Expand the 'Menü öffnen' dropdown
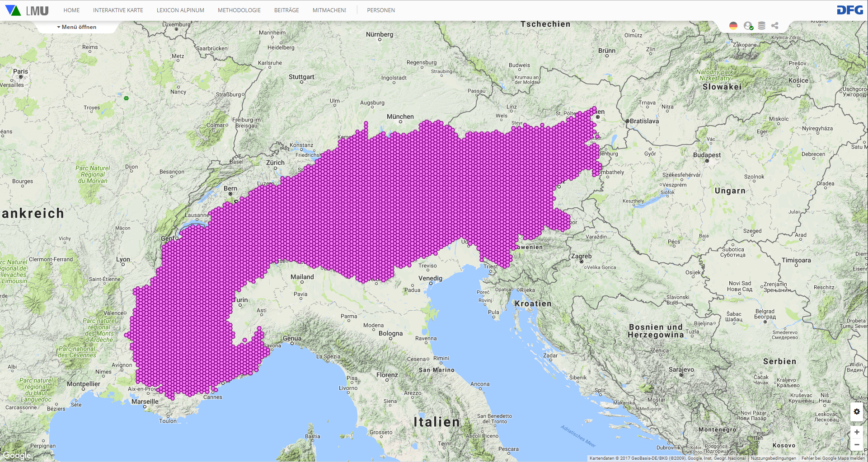The height and width of the screenshot is (462, 868). [77, 27]
